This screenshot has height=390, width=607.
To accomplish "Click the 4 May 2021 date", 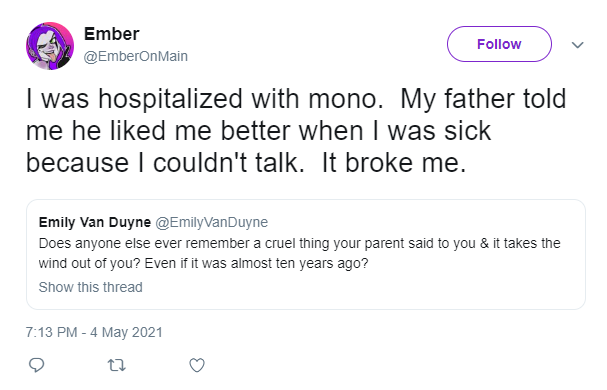I will (x=127, y=332).
